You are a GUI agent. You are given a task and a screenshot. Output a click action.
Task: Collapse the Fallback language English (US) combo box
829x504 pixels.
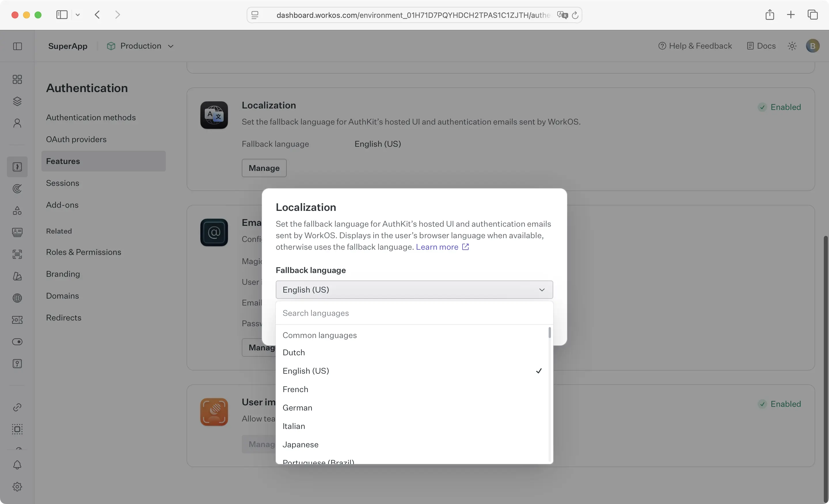coord(414,289)
